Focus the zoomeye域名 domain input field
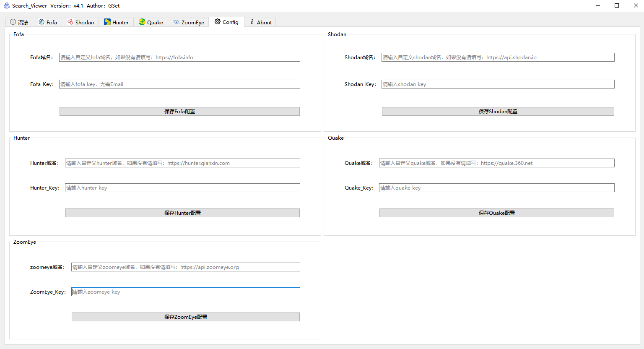 point(186,267)
